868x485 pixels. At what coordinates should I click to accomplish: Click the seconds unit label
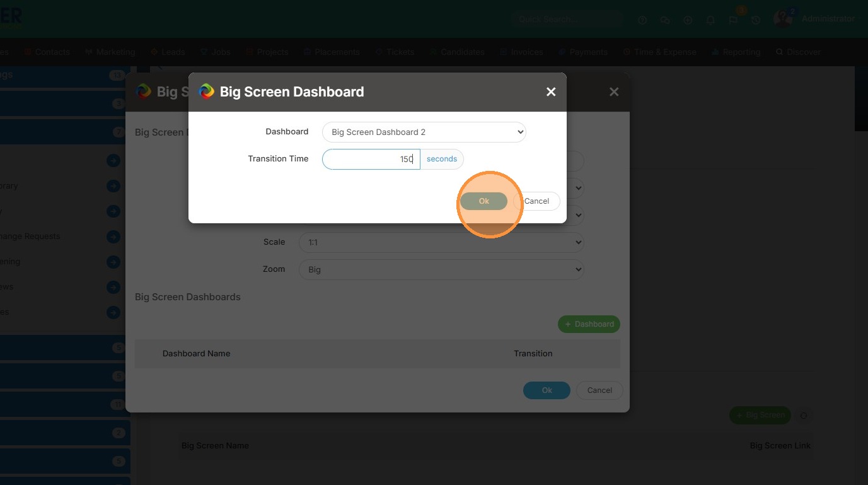pyautogui.click(x=442, y=159)
